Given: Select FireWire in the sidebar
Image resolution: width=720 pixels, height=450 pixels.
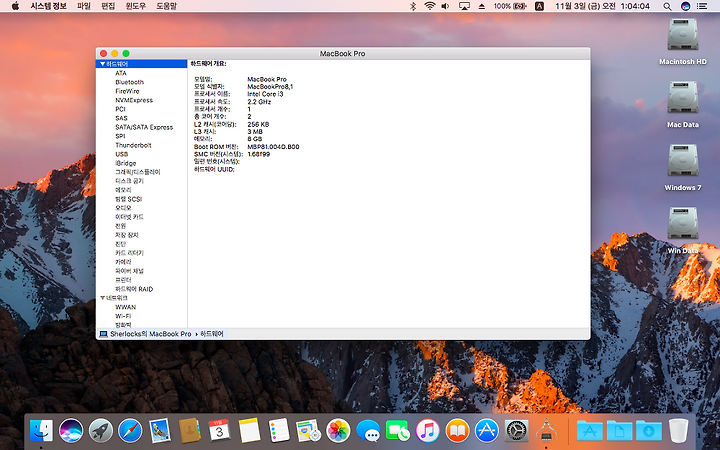Looking at the screenshot, I should click(x=127, y=91).
